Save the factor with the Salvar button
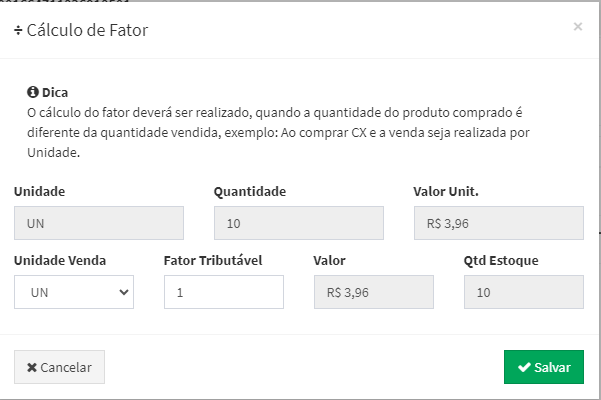Image resolution: width=601 pixels, height=400 pixels. pyautogui.click(x=543, y=367)
